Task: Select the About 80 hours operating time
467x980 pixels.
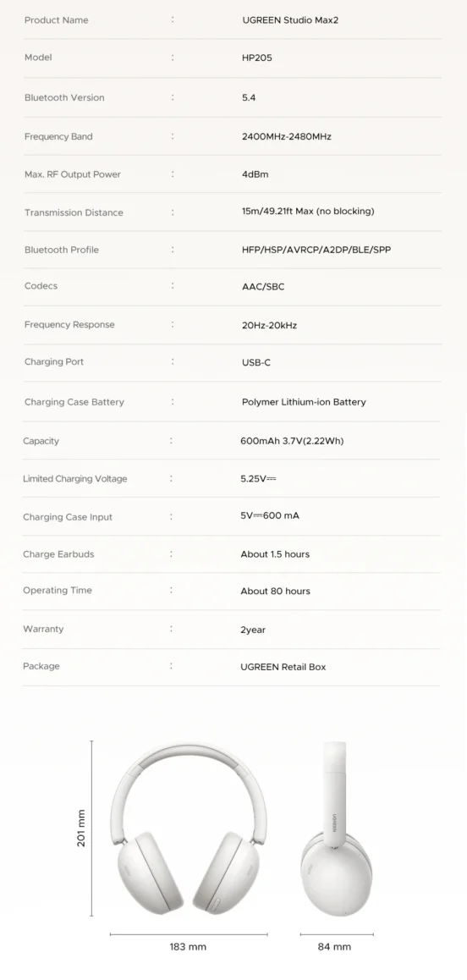Action: click(275, 592)
